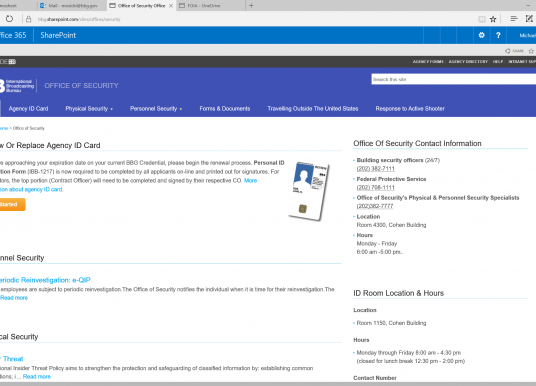Focus the Search this site box
Screen dimensions: 536x386
(454, 79)
